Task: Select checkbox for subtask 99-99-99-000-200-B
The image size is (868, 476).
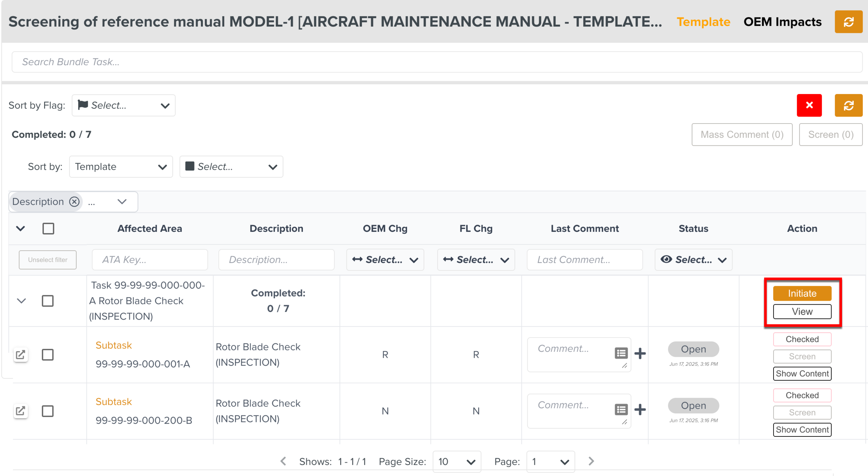Action: (48, 411)
